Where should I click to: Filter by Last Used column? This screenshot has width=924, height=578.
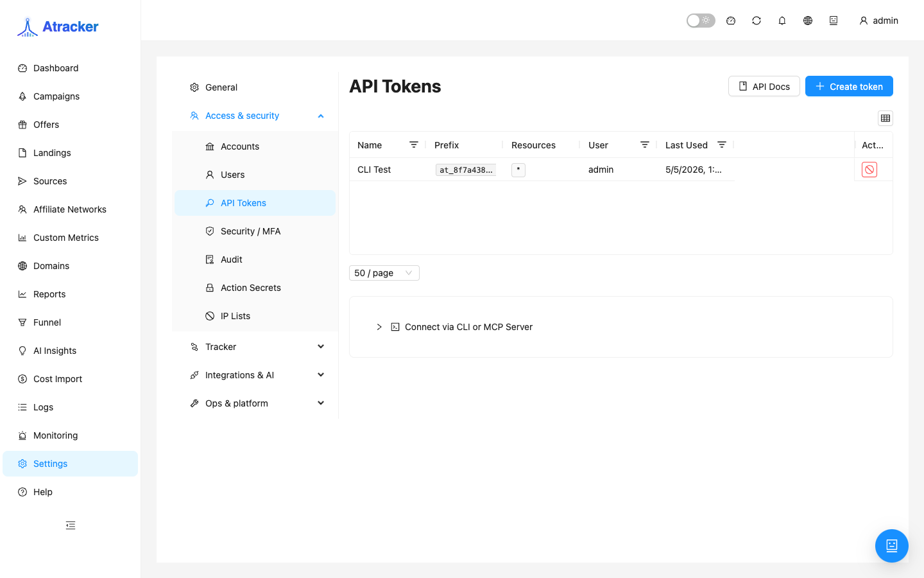[722, 145]
